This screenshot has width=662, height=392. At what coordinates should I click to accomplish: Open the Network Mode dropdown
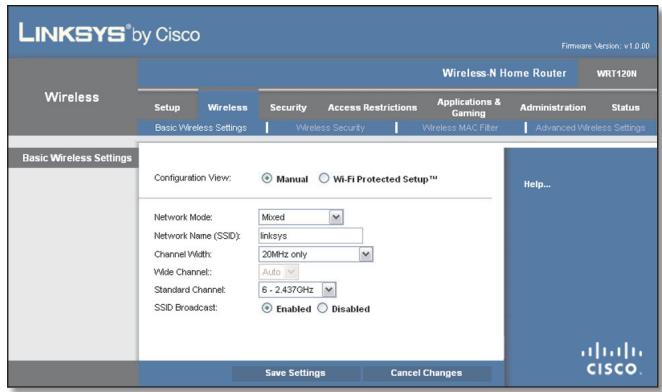pyautogui.click(x=301, y=217)
